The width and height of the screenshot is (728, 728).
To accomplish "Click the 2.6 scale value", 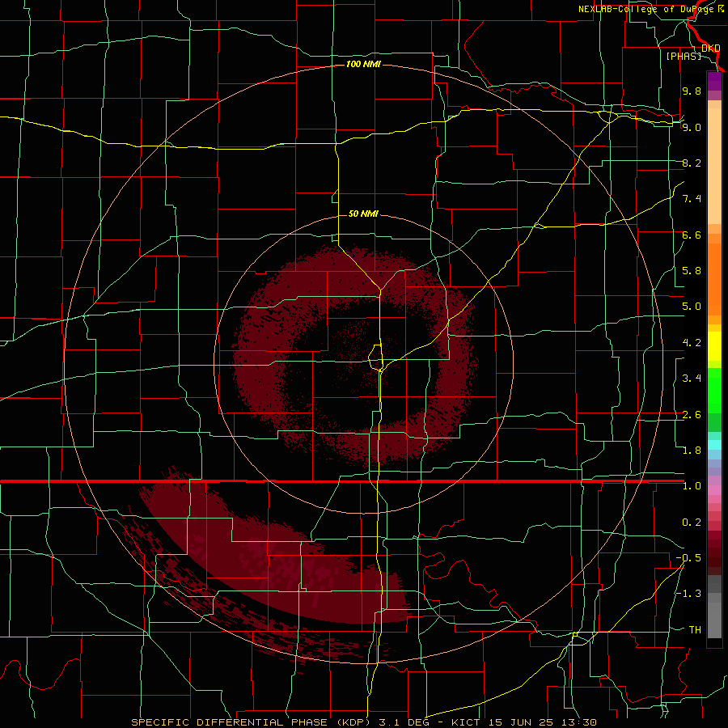I will pos(692,415).
